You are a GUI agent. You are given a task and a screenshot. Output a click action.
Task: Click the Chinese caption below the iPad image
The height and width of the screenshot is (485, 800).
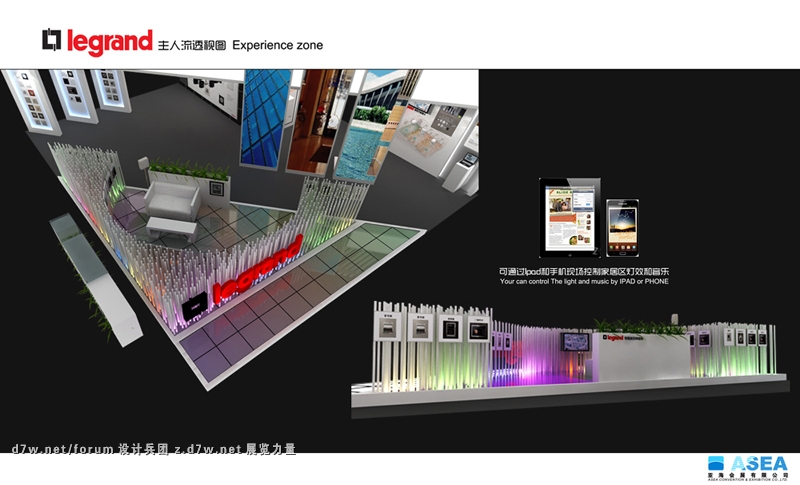click(x=584, y=272)
